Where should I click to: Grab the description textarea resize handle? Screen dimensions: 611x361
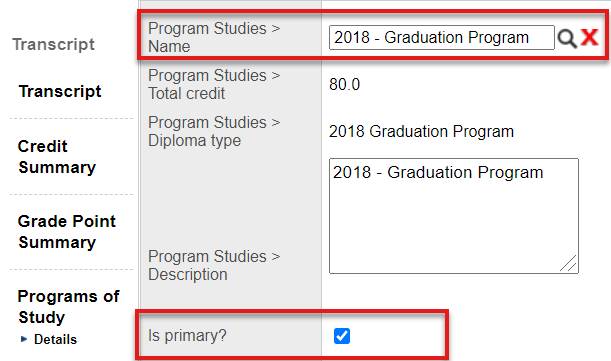(x=569, y=264)
